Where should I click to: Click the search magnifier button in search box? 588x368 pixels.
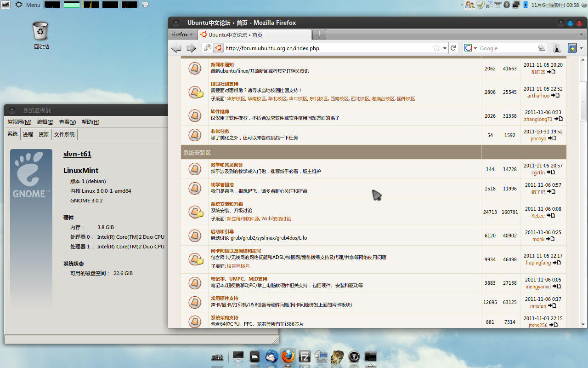(x=542, y=48)
